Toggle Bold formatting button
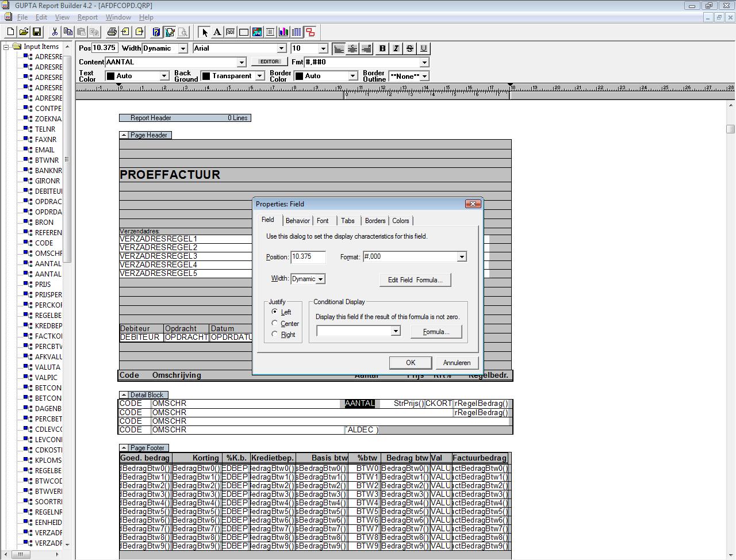This screenshot has width=736, height=560. coord(382,49)
